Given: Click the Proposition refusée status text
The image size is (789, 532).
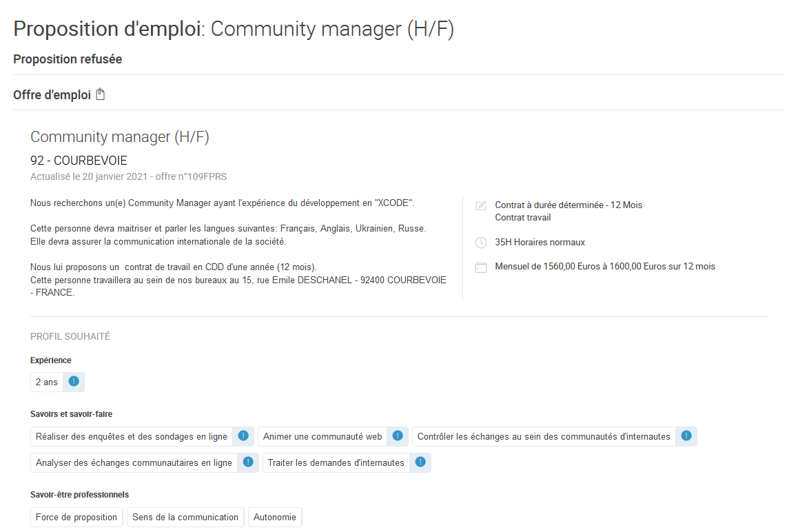Looking at the screenshot, I should click(68, 59).
